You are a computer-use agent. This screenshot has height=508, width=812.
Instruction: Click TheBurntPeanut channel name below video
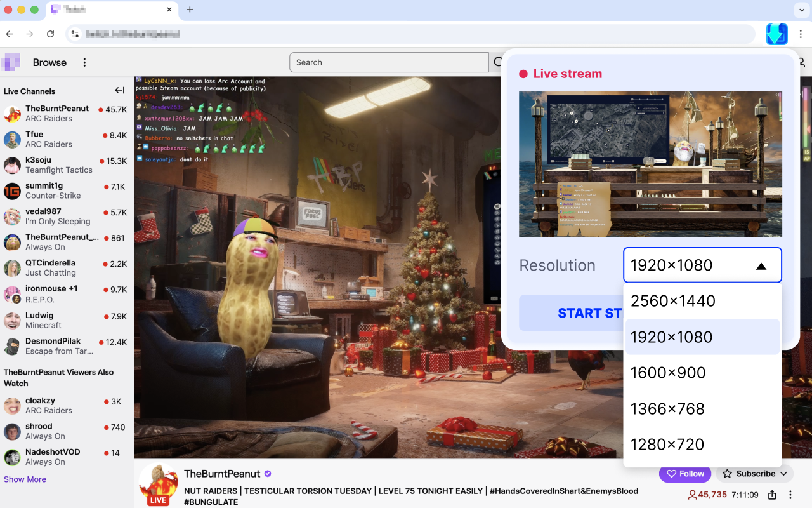(222, 474)
